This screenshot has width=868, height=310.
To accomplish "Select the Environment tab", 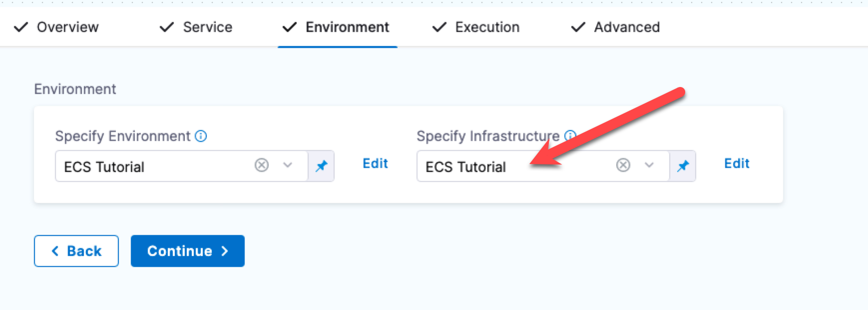I will pos(347,27).
